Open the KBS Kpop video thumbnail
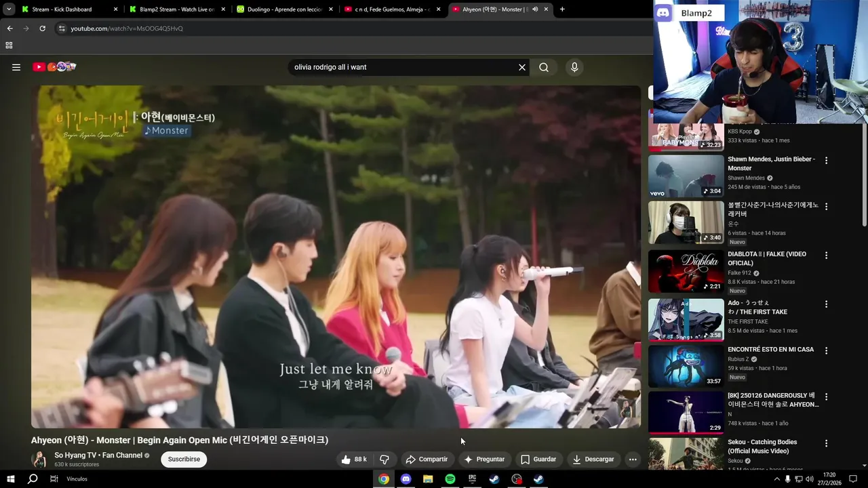 (686, 137)
